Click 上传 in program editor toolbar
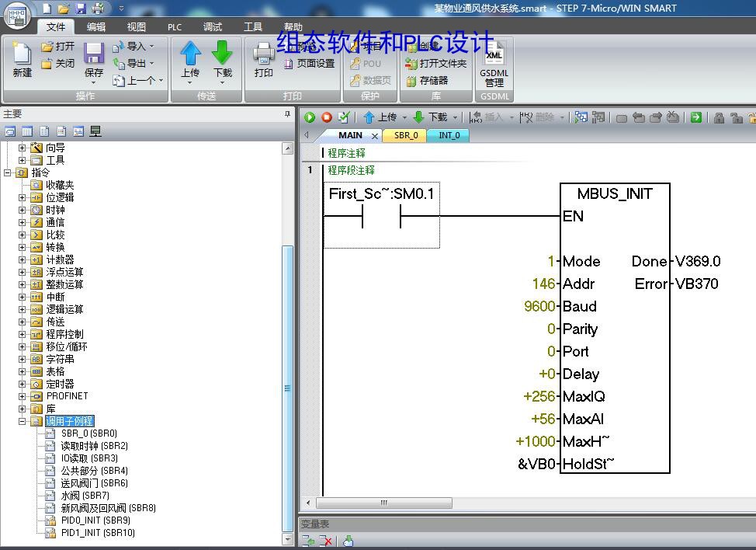The height and width of the screenshot is (550, 756). click(x=381, y=117)
